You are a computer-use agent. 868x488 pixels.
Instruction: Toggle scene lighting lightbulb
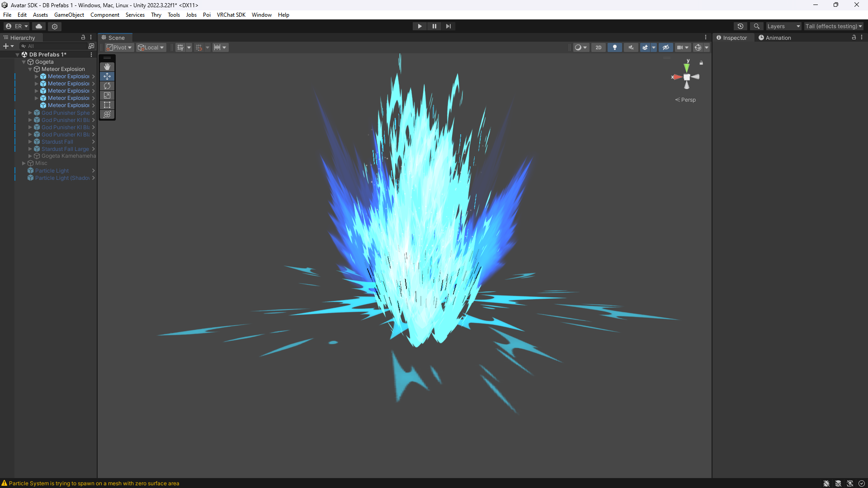point(615,47)
